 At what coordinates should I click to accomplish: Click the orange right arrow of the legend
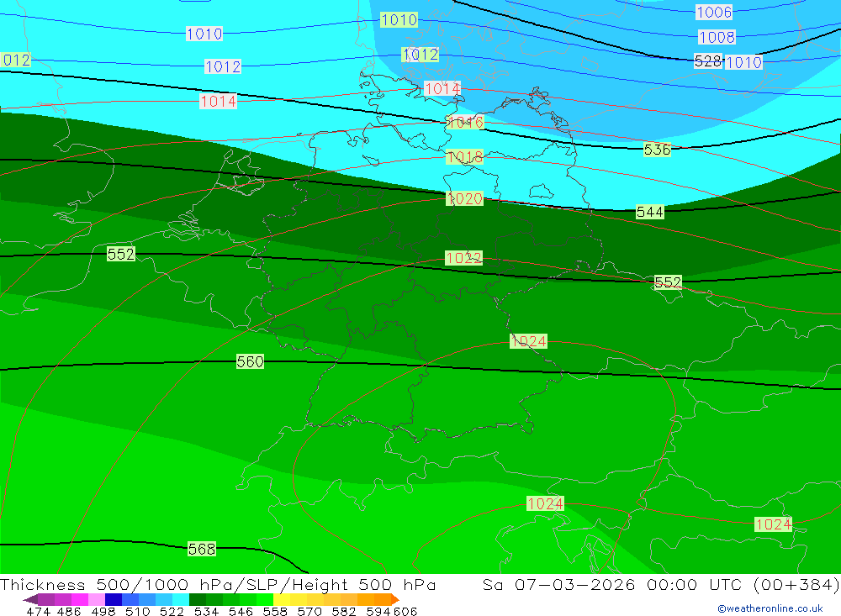395,599
